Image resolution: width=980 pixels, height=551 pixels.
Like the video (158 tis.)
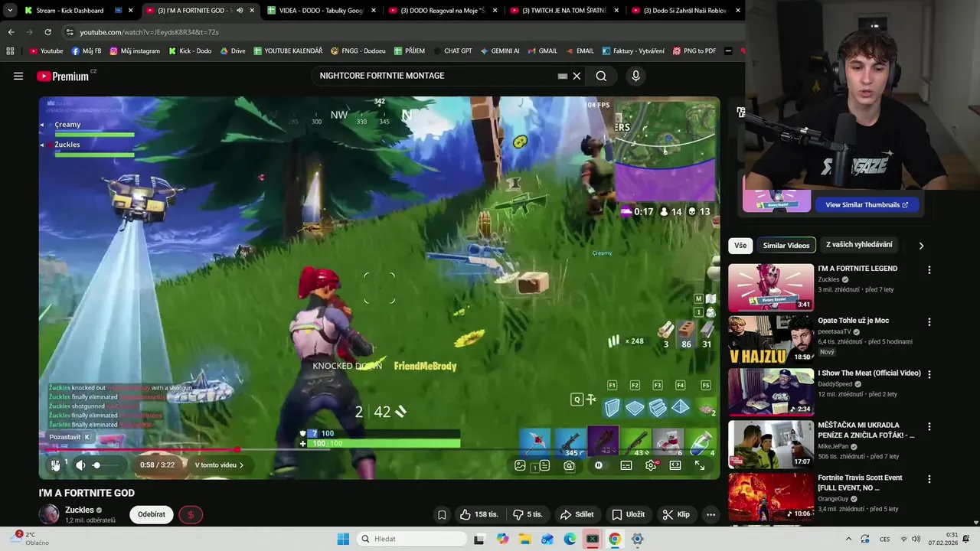479,514
